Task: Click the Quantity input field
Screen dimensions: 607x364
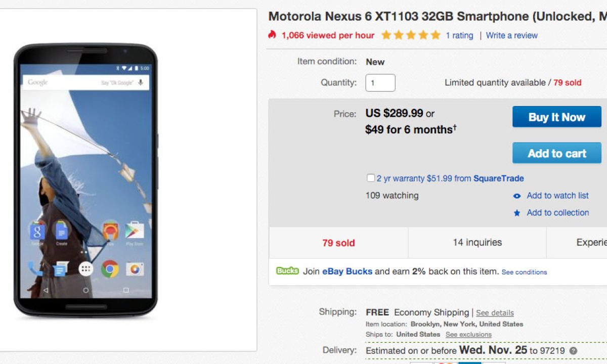Action: point(380,83)
